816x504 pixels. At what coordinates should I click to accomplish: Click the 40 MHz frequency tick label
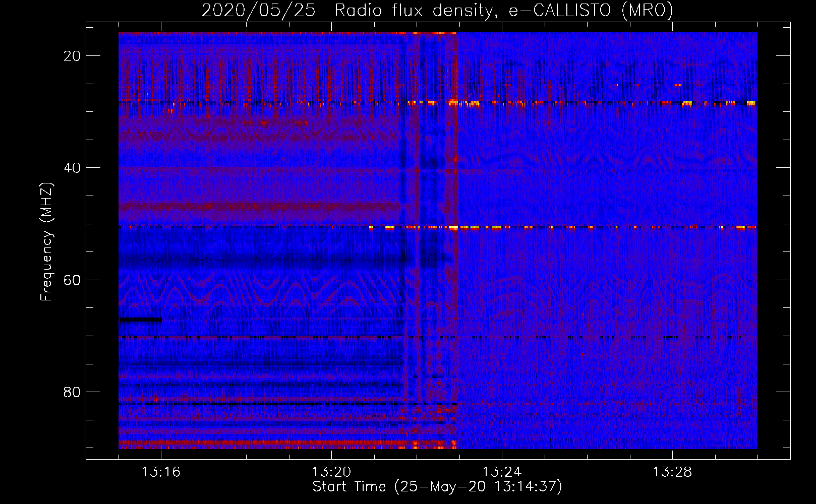click(72, 168)
